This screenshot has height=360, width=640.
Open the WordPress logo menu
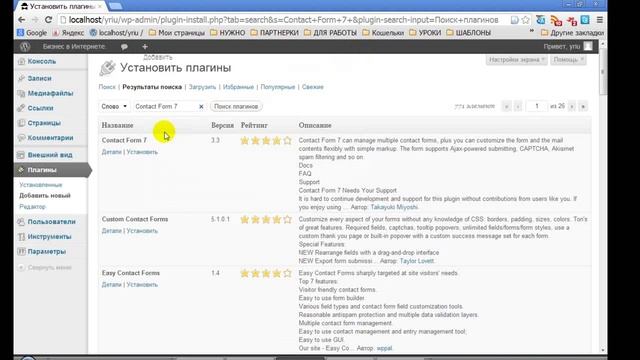click(25, 47)
